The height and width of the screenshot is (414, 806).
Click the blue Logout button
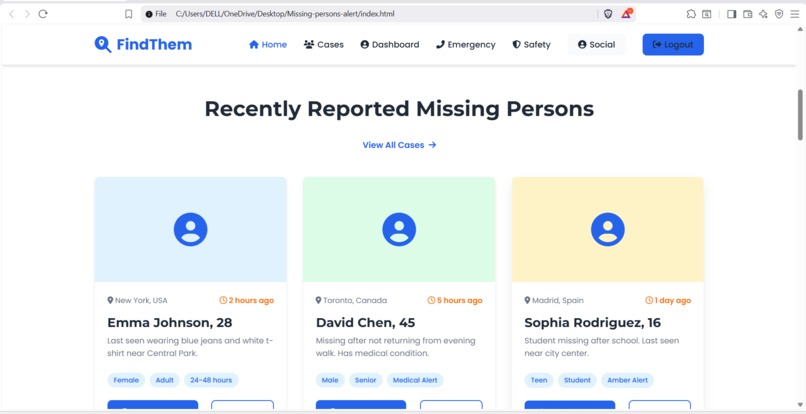[x=673, y=45]
